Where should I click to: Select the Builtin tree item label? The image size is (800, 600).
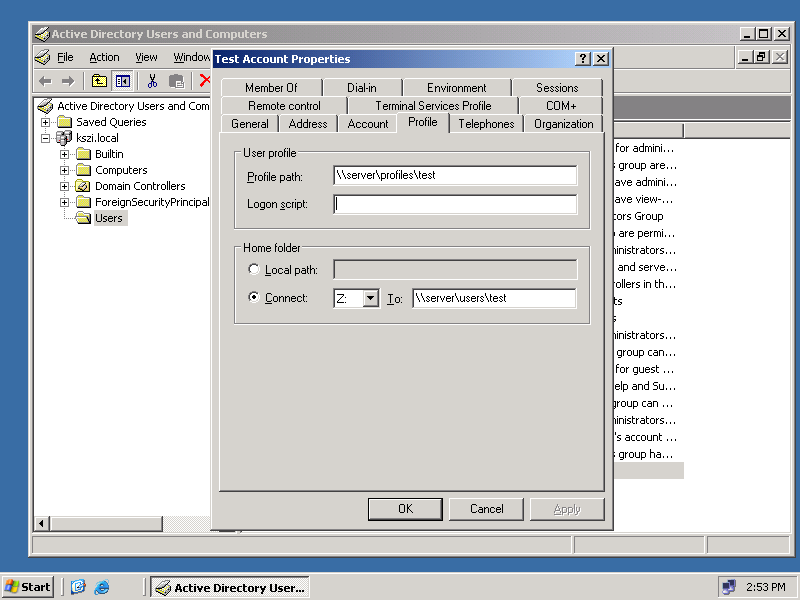pyautogui.click(x=109, y=154)
